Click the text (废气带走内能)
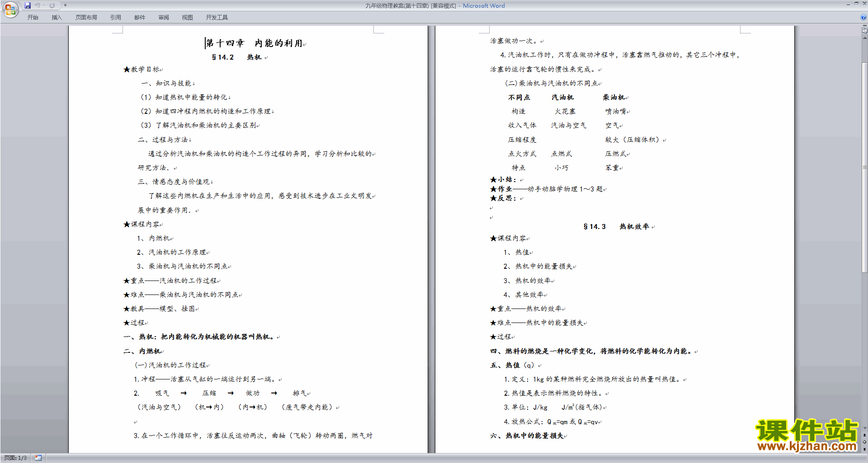868x463 pixels. click(x=308, y=407)
